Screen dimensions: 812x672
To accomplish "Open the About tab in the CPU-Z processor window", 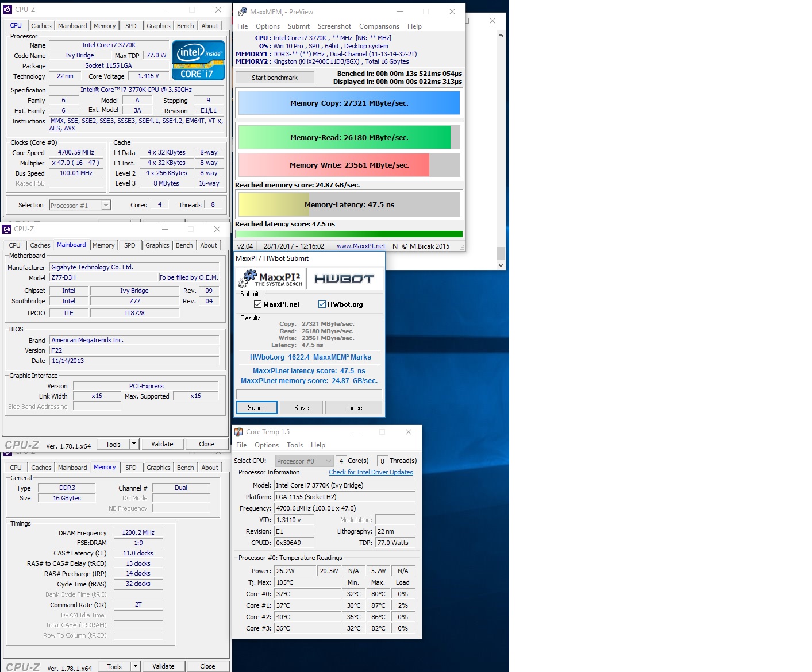I will pos(210,26).
